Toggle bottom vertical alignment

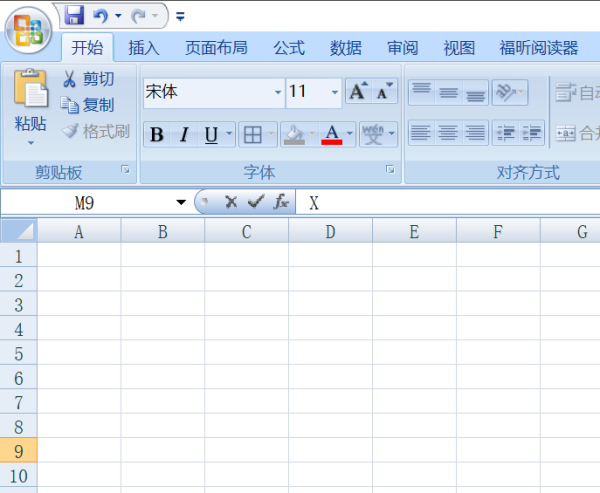click(475, 92)
